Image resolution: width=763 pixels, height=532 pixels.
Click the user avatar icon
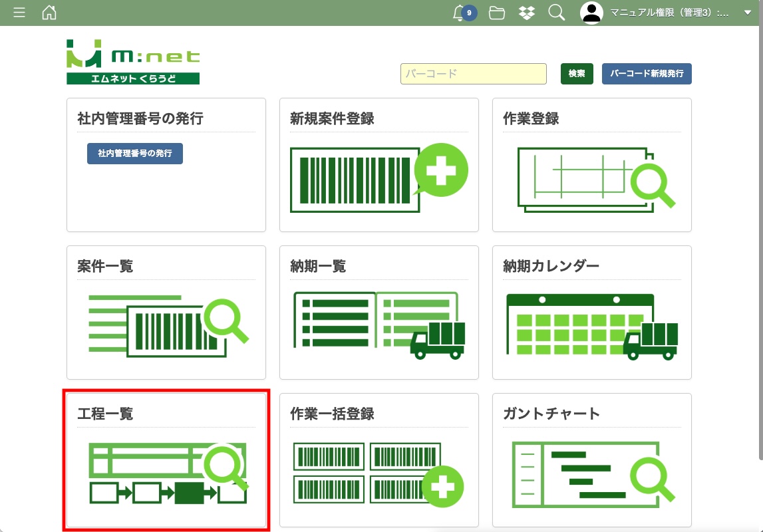[x=591, y=13]
